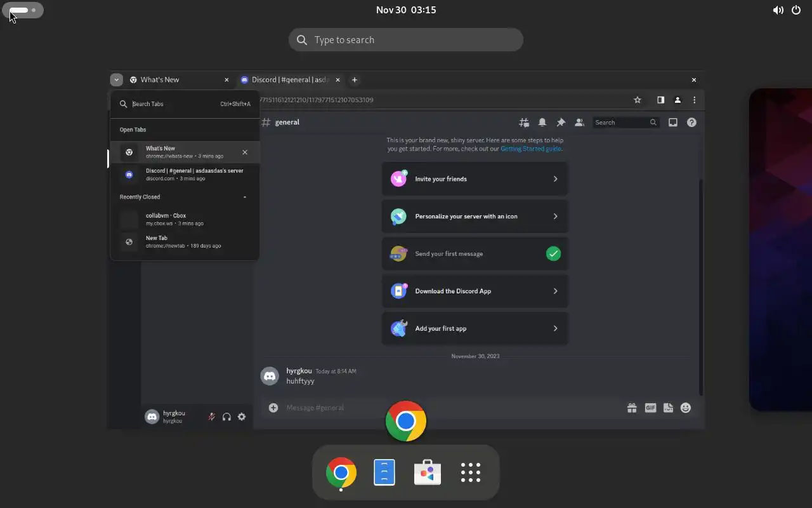Close What's New entry in tab search list

[x=245, y=152]
